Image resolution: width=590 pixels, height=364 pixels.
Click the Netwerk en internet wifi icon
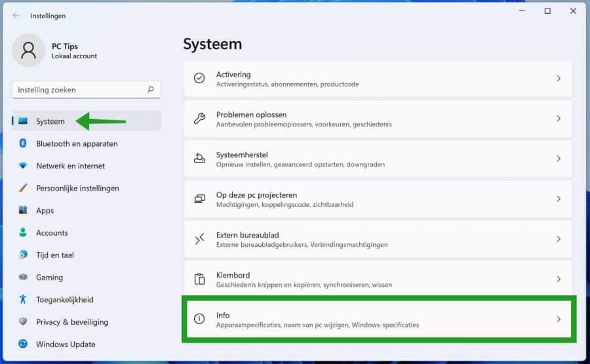coord(23,166)
